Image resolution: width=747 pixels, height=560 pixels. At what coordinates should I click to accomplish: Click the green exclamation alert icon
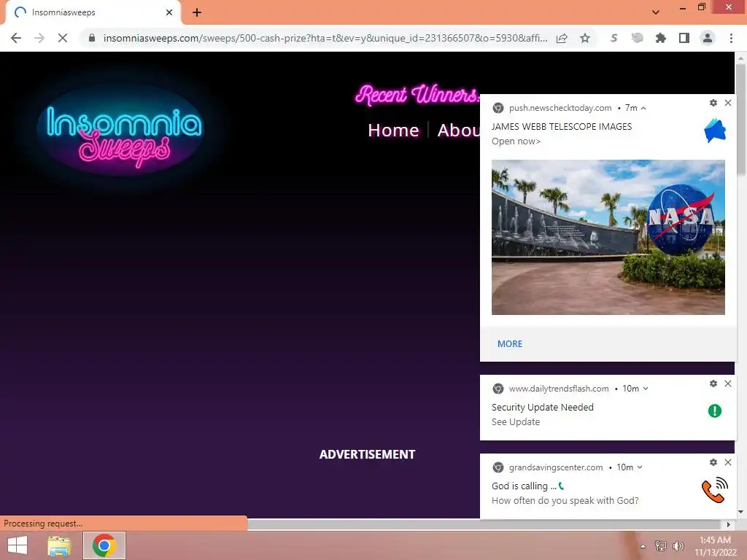(715, 411)
